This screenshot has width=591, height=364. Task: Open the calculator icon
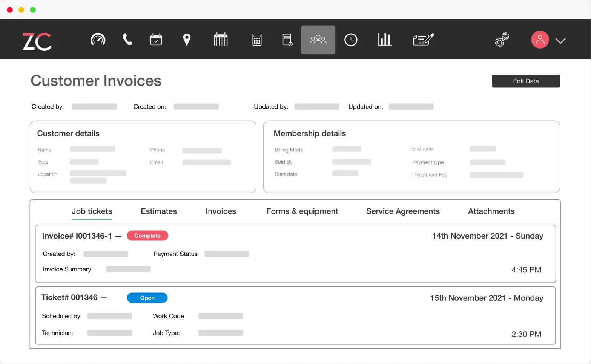coord(257,40)
